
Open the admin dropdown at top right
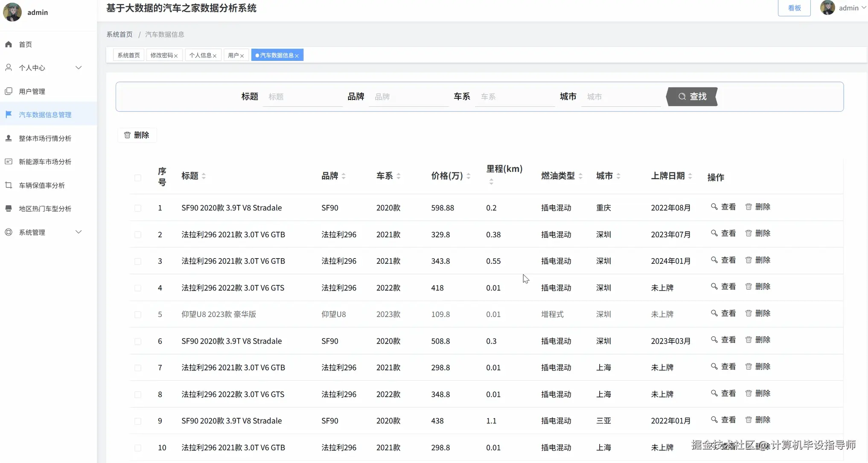tap(851, 8)
